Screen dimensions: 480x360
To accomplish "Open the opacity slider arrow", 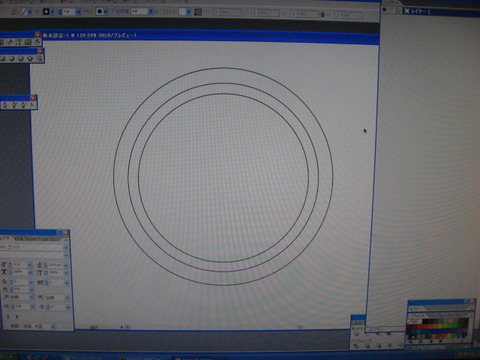I will [151, 12].
